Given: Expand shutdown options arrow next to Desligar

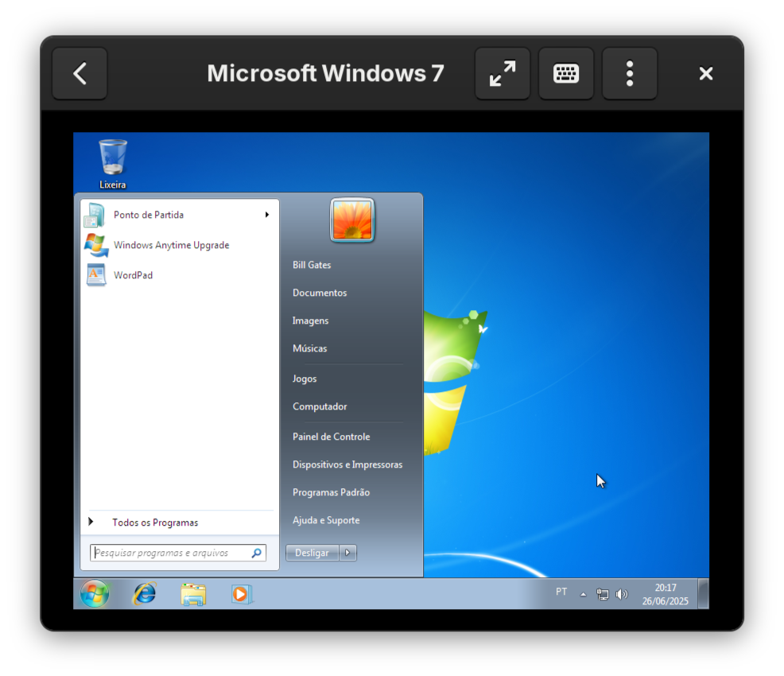Looking at the screenshot, I should [x=348, y=553].
